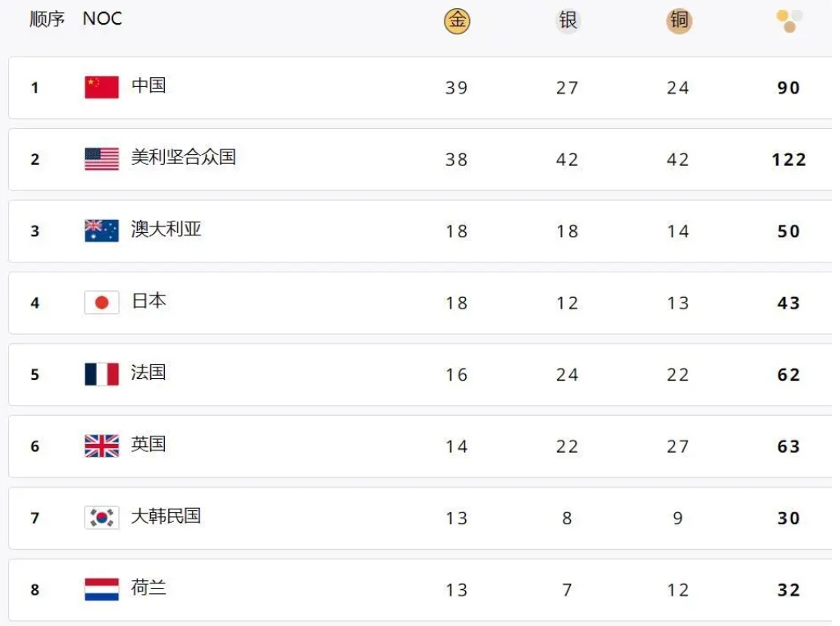
Task: Click the total medals icon header
Action: pyautogui.click(x=790, y=21)
